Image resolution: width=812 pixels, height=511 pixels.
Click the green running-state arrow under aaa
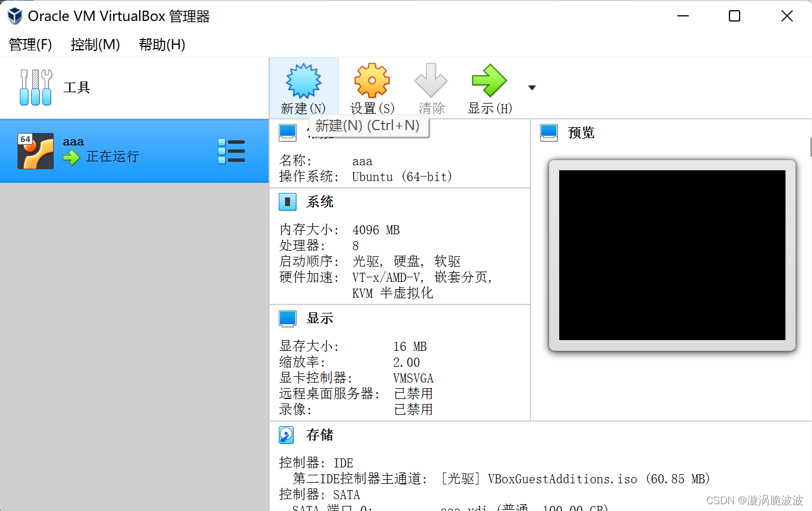click(71, 157)
